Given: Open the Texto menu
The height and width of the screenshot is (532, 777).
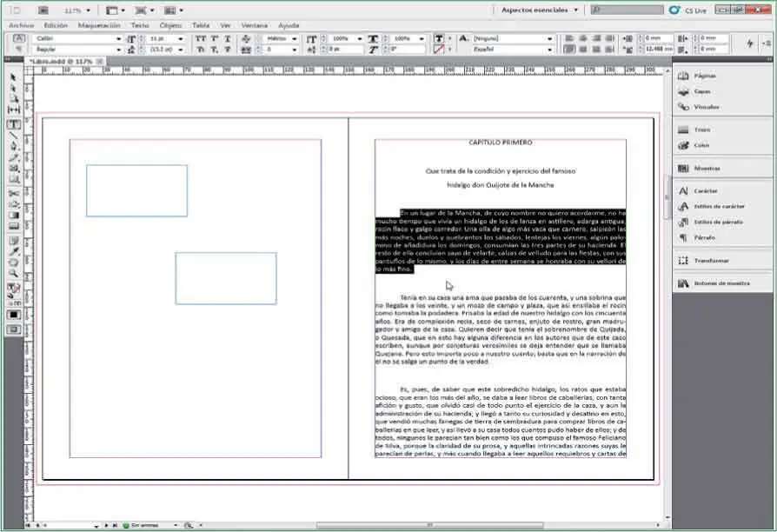Looking at the screenshot, I should pos(140,25).
